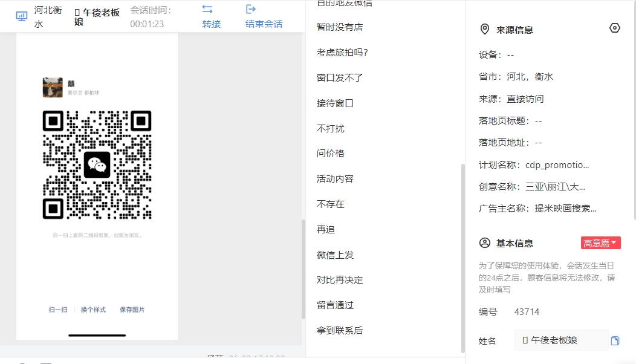Click the customer number 43714

point(527,311)
